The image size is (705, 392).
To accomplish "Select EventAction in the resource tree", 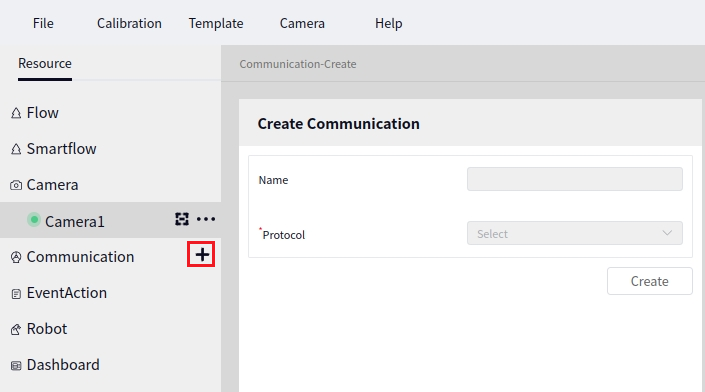I will click(67, 293).
